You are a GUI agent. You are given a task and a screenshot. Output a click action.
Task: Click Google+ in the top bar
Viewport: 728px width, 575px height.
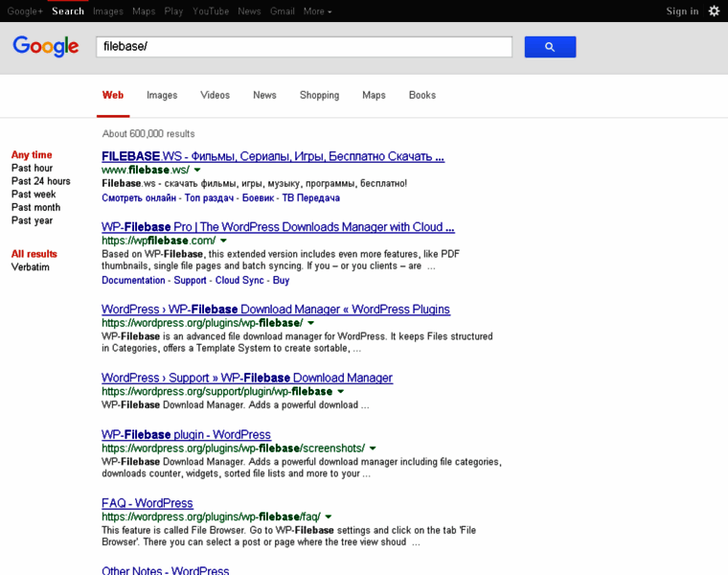tap(25, 11)
